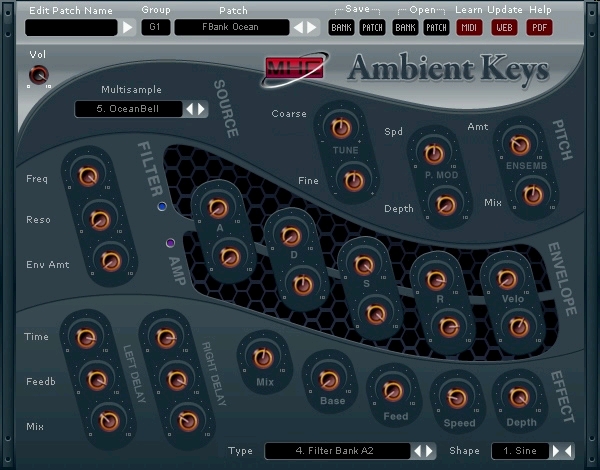
Task: Click the Left Delay Feedb knob
Action: click(97, 380)
